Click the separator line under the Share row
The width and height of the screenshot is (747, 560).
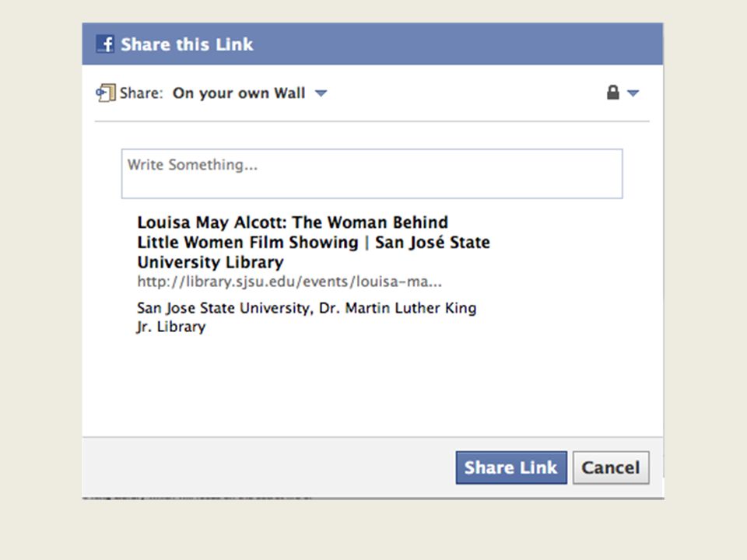[x=372, y=121]
